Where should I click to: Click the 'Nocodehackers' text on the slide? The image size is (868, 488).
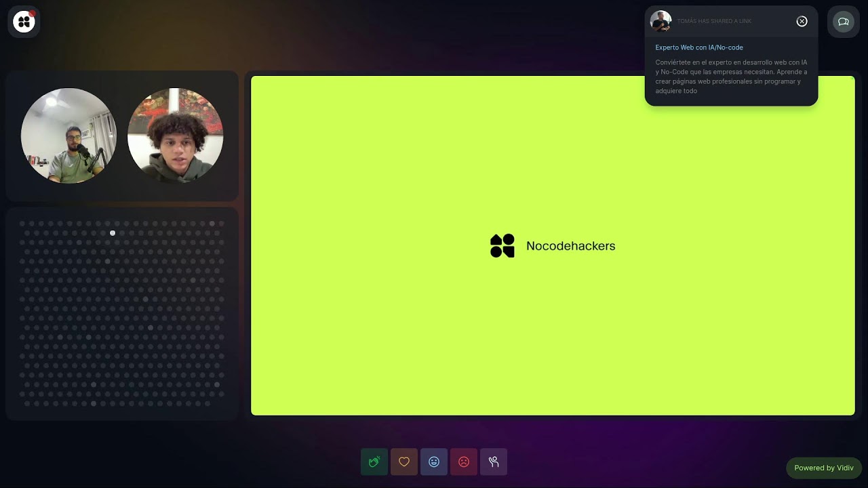(x=571, y=246)
